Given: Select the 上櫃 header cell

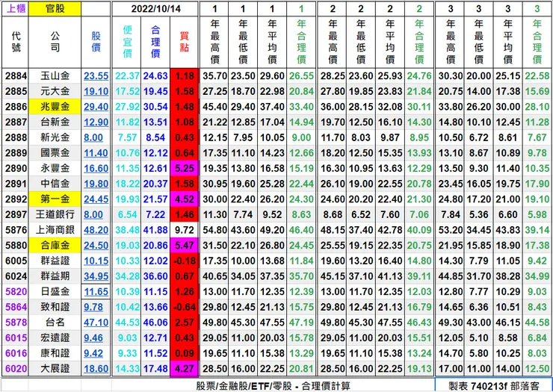Looking at the screenshot, I should pos(16,9).
